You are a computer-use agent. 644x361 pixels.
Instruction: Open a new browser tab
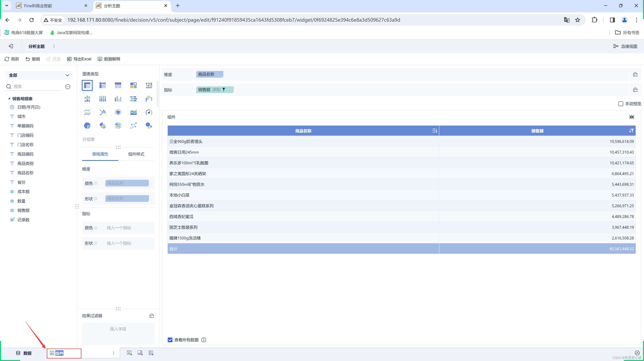point(178,6)
